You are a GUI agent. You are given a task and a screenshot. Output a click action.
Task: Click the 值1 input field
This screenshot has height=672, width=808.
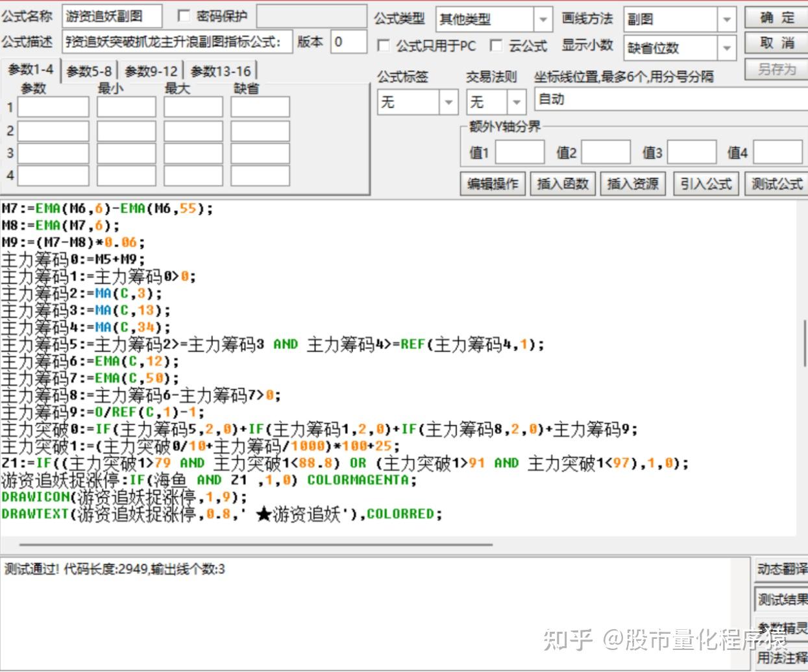tap(520, 152)
